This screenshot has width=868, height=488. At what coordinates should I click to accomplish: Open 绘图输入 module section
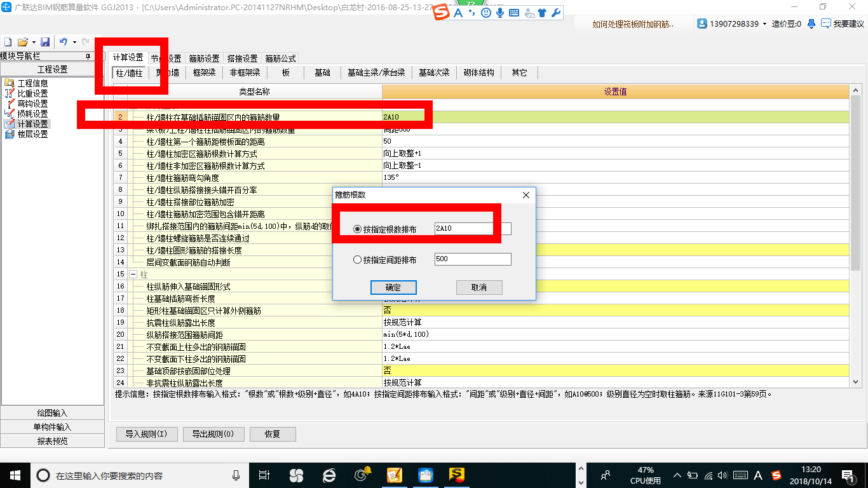[52, 413]
